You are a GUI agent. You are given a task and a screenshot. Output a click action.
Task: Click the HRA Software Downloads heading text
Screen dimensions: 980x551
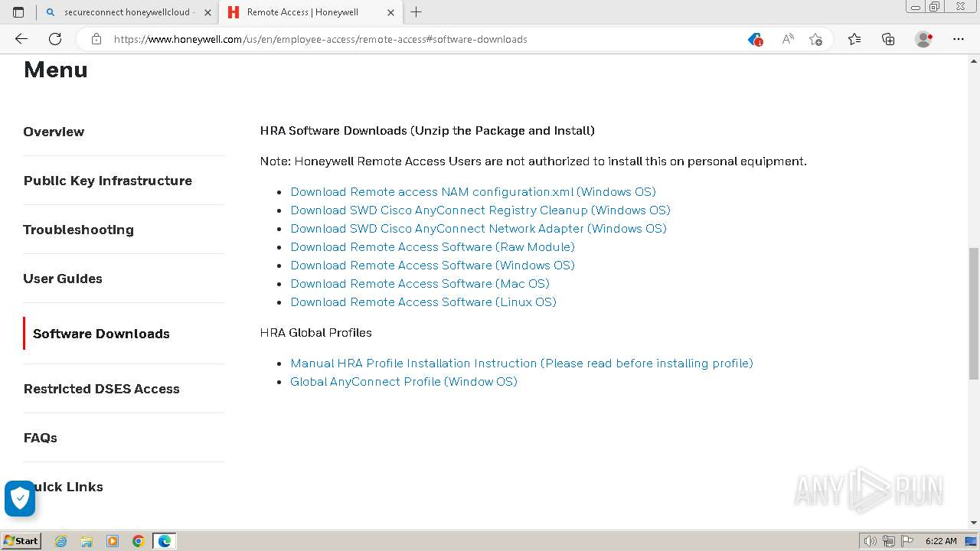427,131
